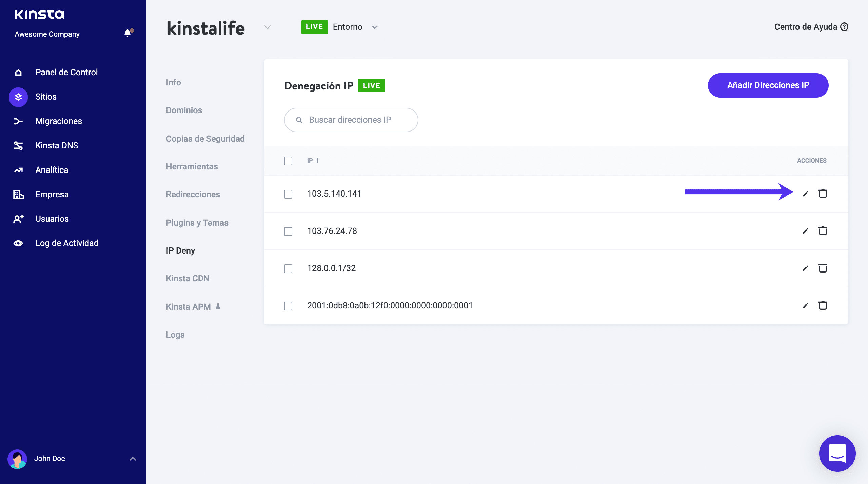
Task: Click the notification bell icon
Action: click(x=127, y=33)
